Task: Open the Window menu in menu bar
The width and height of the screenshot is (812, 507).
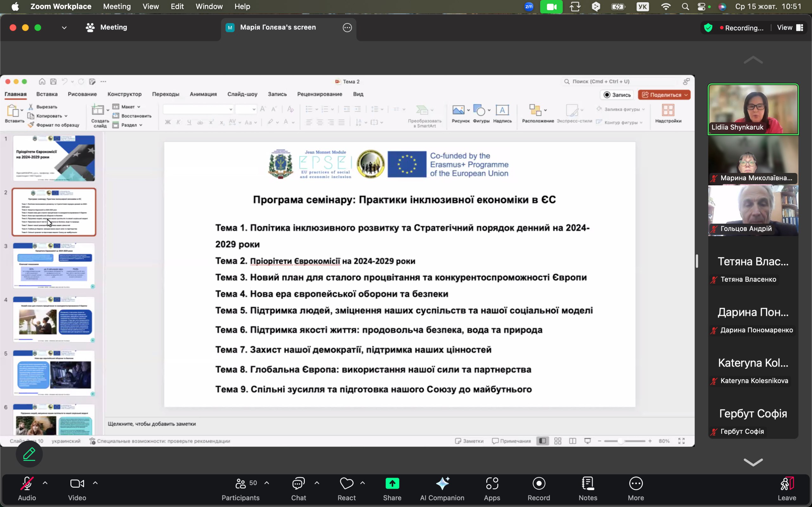Action: tap(209, 6)
